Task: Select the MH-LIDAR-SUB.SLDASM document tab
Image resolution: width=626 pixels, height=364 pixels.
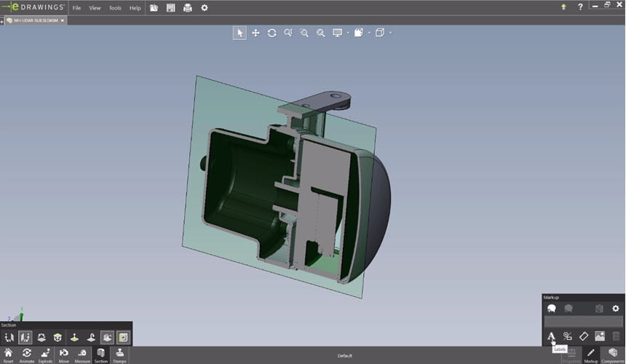Action: click(36, 20)
